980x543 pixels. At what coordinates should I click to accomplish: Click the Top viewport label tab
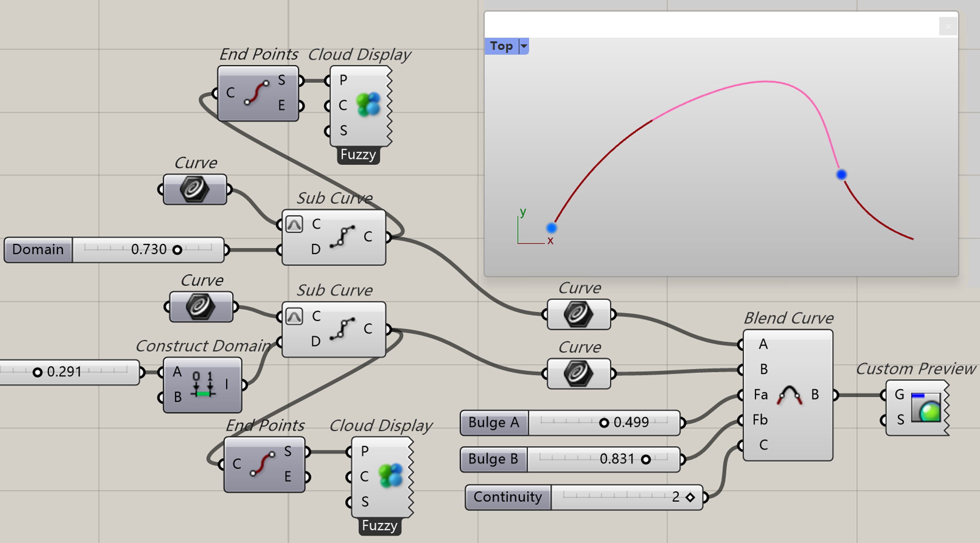point(501,46)
